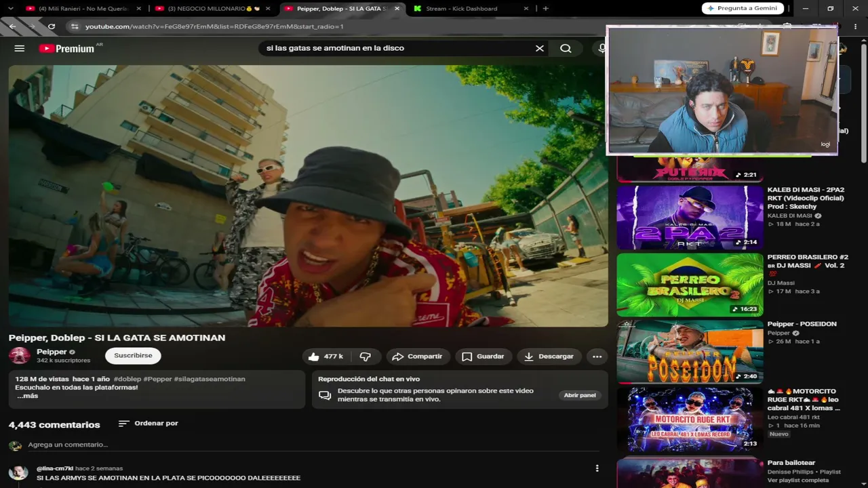Click Pregunta a Gemini button
This screenshot has height=488, width=868.
743,9
